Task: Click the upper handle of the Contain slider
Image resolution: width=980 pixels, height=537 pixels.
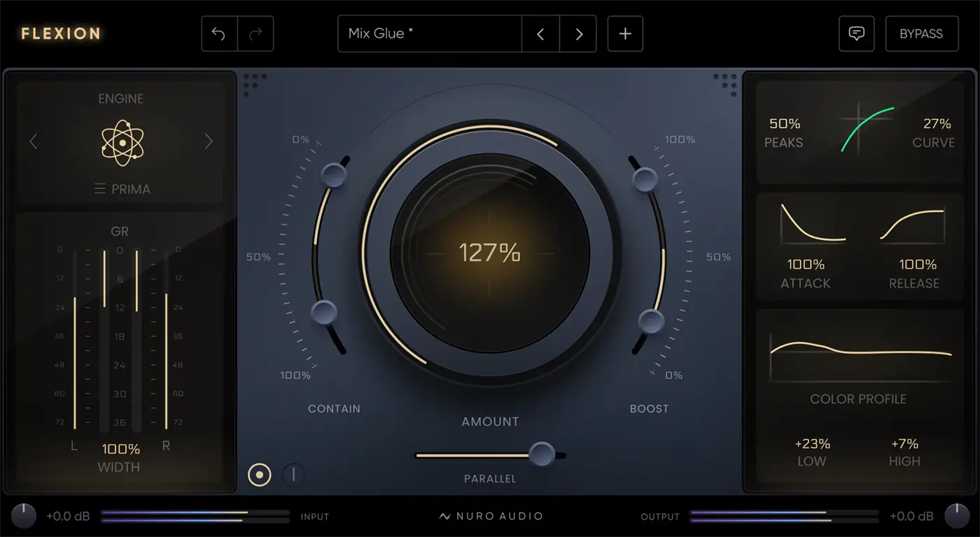Action: click(334, 174)
